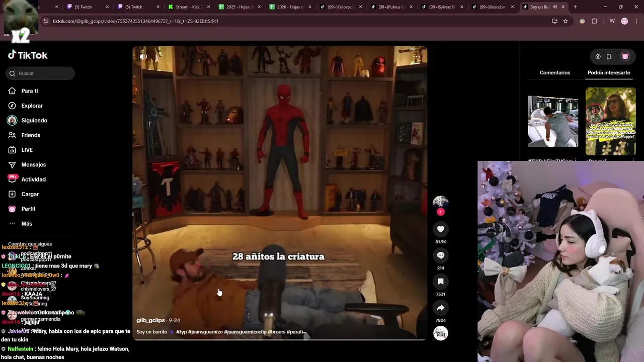Share the video using the arrow icon
The image size is (644, 362).
click(440, 308)
